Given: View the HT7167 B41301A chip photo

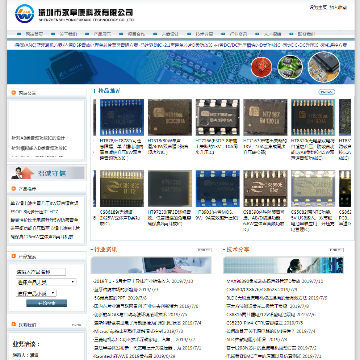Looking at the screenshot, I should (x=265, y=117).
